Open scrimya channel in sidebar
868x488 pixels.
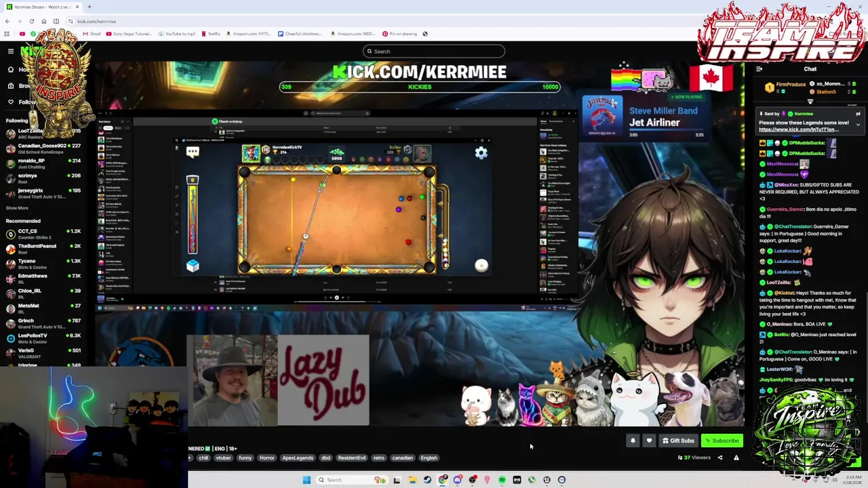[43, 178]
